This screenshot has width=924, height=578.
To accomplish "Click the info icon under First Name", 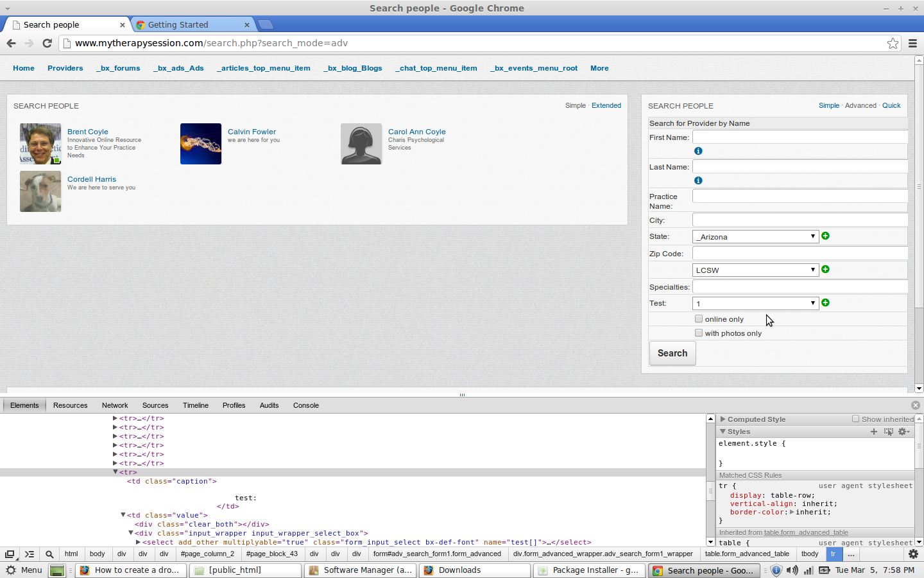I will pos(698,151).
